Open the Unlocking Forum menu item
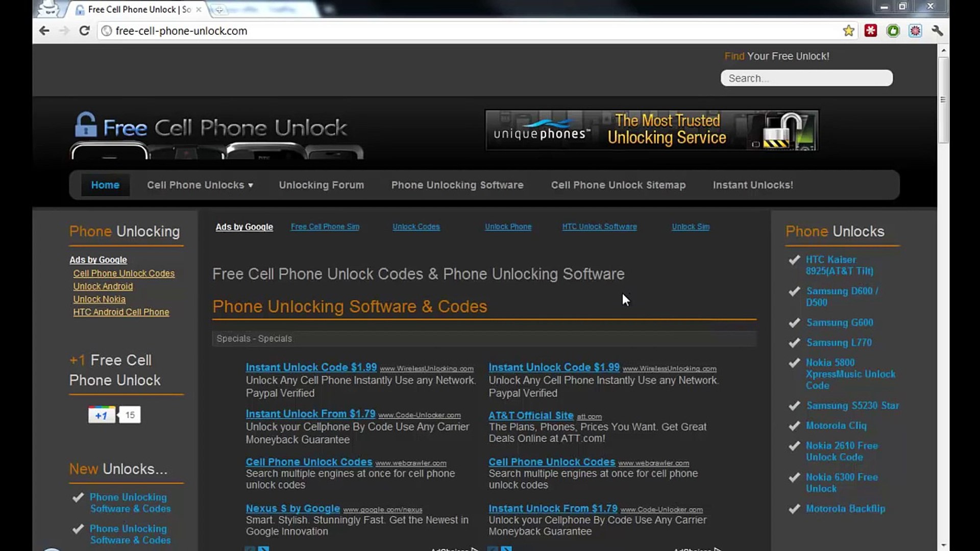Image resolution: width=980 pixels, height=551 pixels. 321,185
